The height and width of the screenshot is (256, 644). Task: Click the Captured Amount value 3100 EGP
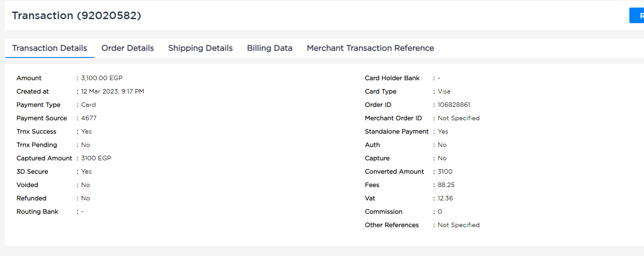coord(96,158)
